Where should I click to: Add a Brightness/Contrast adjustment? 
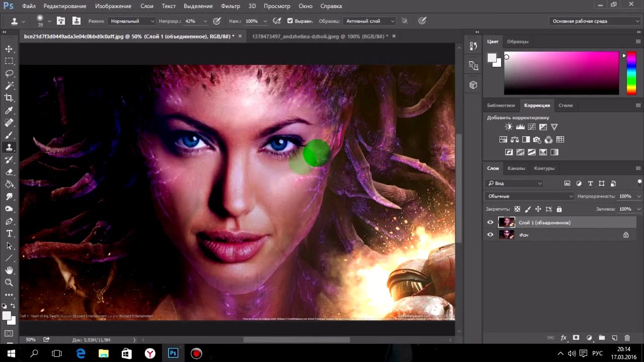tap(509, 127)
